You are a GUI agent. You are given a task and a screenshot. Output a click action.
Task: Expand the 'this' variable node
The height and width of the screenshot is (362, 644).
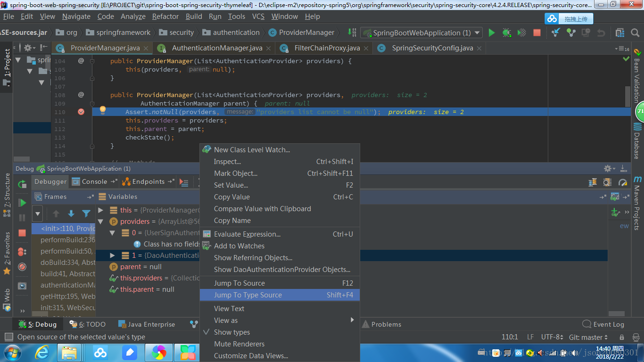[x=100, y=210]
